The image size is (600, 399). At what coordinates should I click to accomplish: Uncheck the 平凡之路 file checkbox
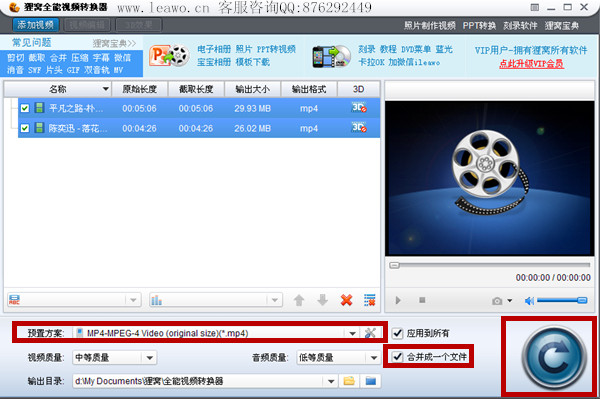pos(25,108)
